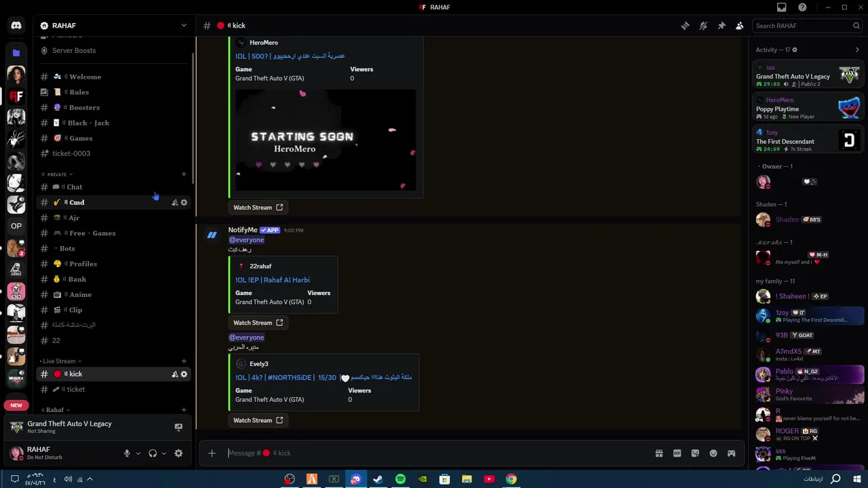Mute the microphone
Image resolution: width=868 pixels, height=488 pixels.
tap(127, 453)
